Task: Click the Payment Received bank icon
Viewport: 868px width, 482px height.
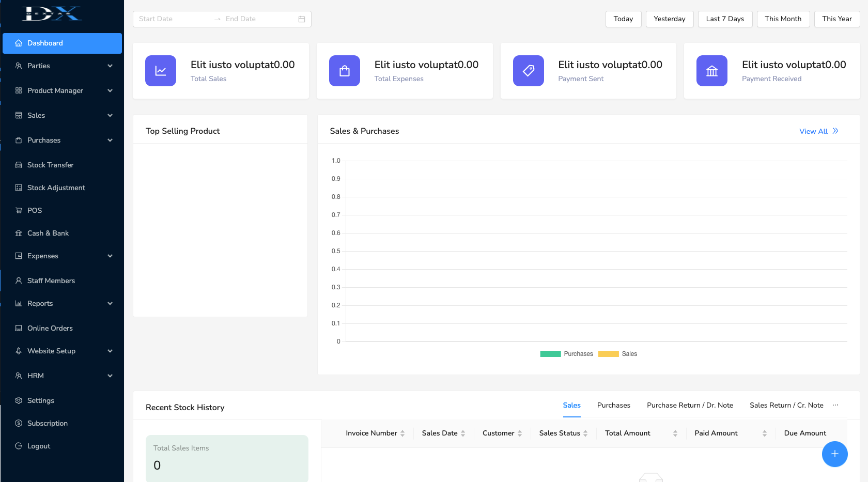Action: tap(712, 71)
